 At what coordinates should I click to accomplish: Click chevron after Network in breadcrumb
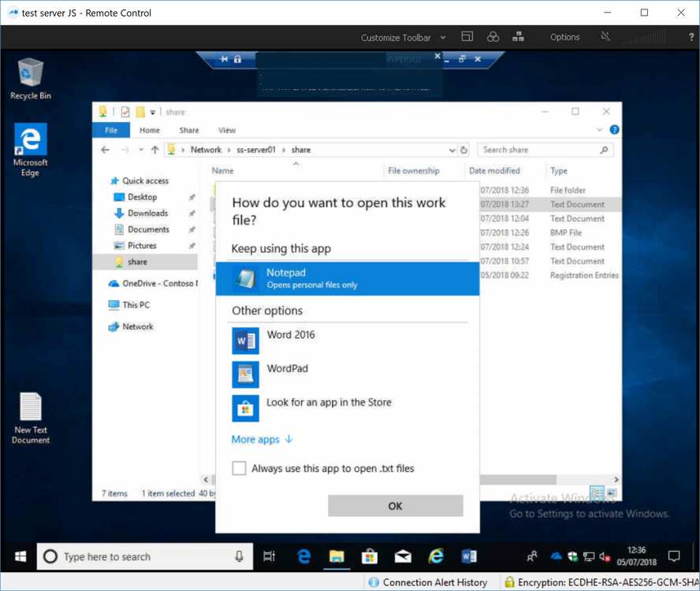pyautogui.click(x=229, y=150)
